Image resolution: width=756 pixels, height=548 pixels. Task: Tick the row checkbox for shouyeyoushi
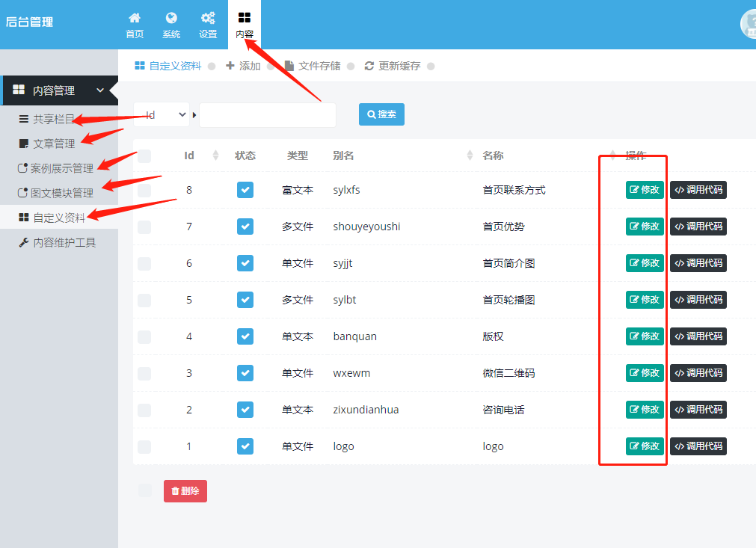(144, 227)
